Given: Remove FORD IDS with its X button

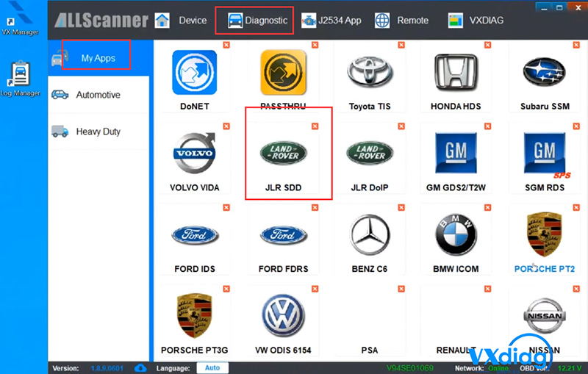Looking at the screenshot, I should tap(226, 208).
